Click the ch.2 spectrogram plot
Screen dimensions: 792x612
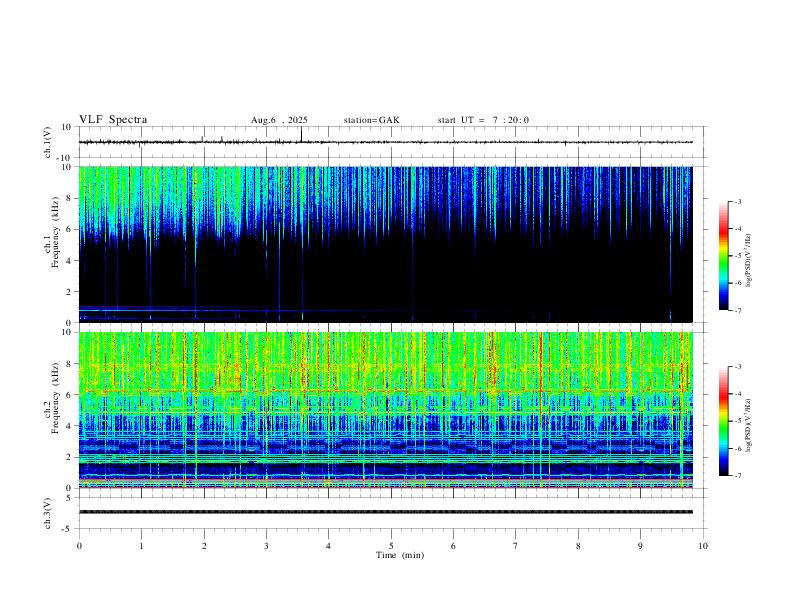385,410
